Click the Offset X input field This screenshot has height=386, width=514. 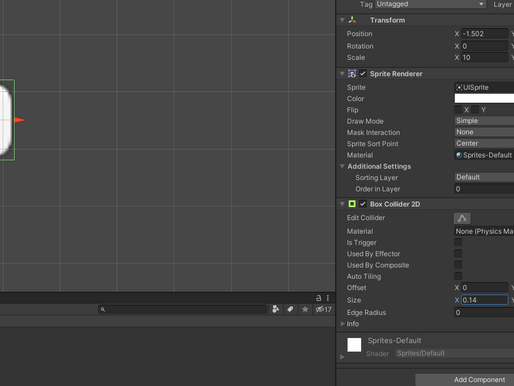click(485, 288)
